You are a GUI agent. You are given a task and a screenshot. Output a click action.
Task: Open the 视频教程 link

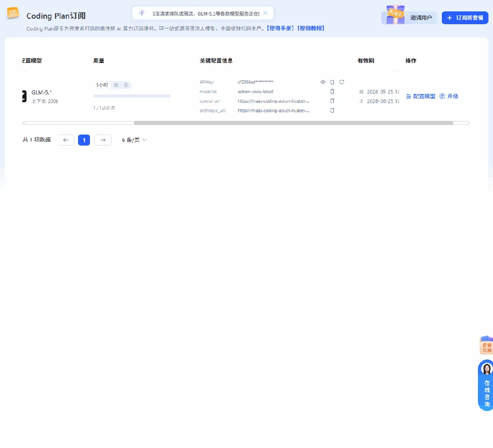click(x=311, y=28)
